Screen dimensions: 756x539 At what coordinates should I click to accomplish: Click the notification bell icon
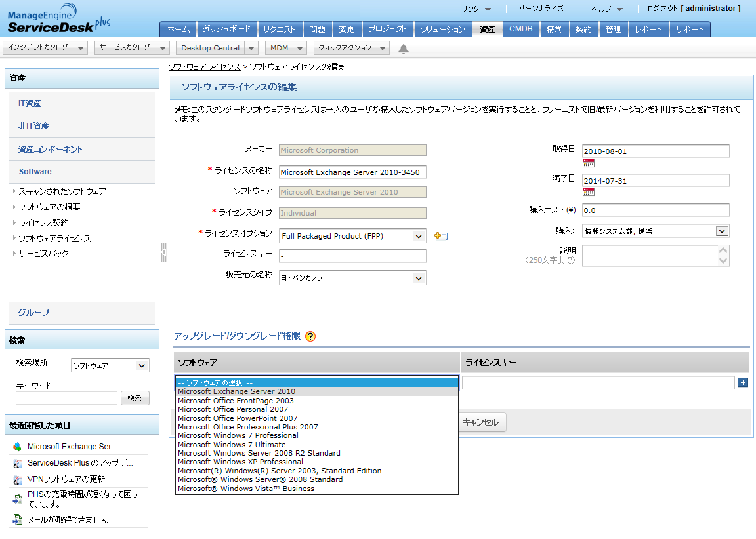tap(404, 49)
